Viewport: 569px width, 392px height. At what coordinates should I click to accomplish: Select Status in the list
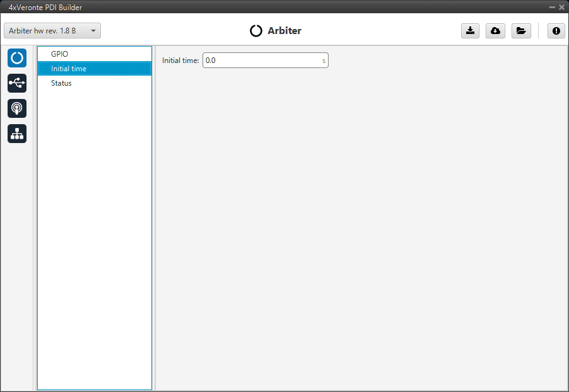tap(95, 83)
